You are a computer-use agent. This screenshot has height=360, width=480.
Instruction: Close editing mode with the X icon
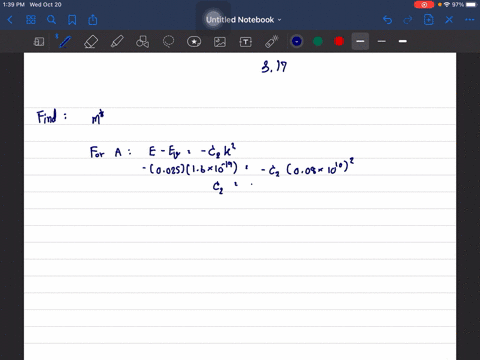coord(449,20)
